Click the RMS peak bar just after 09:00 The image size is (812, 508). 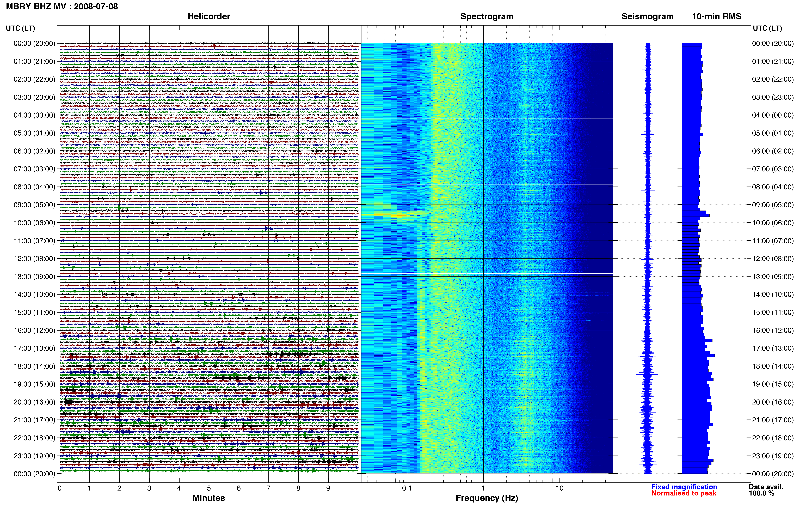[696, 215]
